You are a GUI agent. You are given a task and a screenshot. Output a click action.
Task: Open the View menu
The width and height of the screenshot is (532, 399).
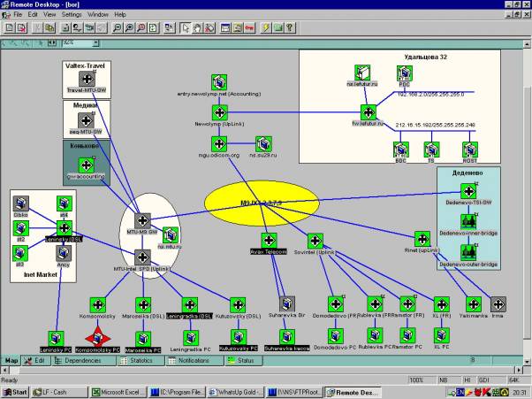pyautogui.click(x=49, y=15)
